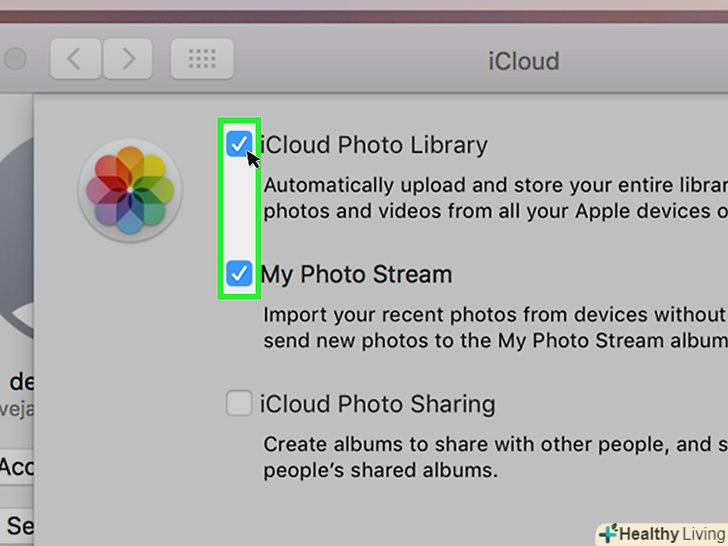
Task: Uncheck the My Photo Stream checkbox
Action: pyautogui.click(x=238, y=274)
